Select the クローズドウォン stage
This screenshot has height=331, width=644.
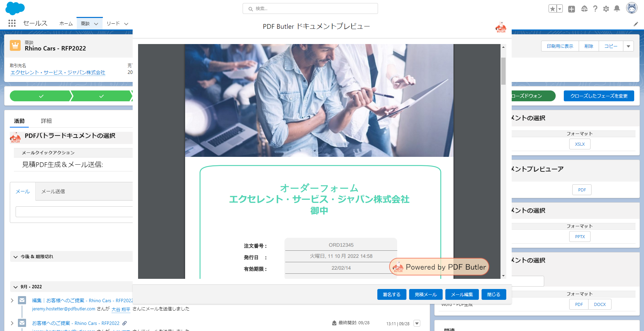533,96
